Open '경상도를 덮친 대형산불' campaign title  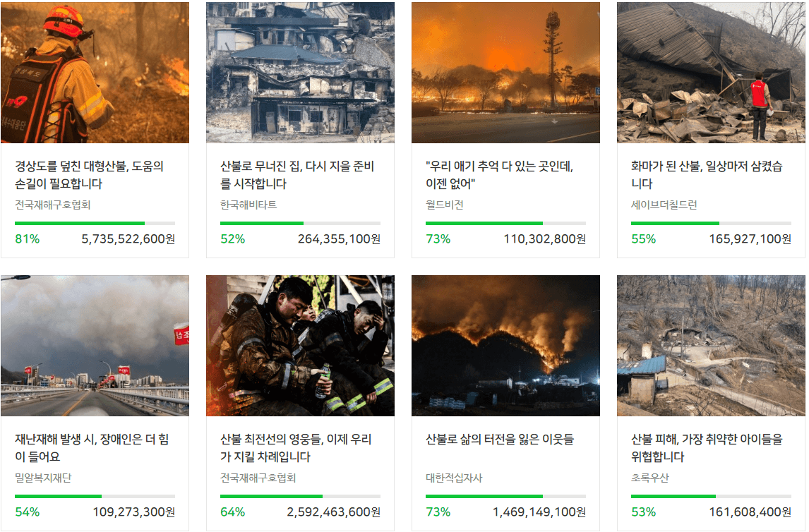coord(89,175)
